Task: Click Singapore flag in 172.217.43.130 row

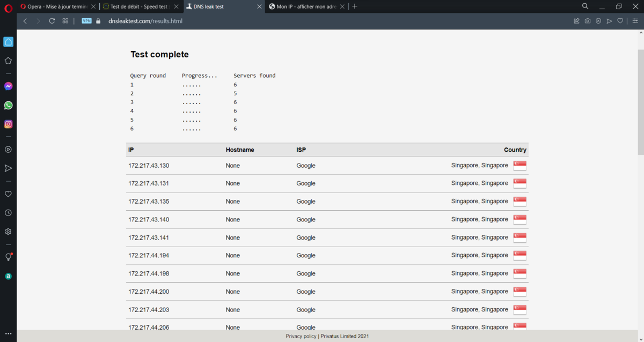Action: 519,166
